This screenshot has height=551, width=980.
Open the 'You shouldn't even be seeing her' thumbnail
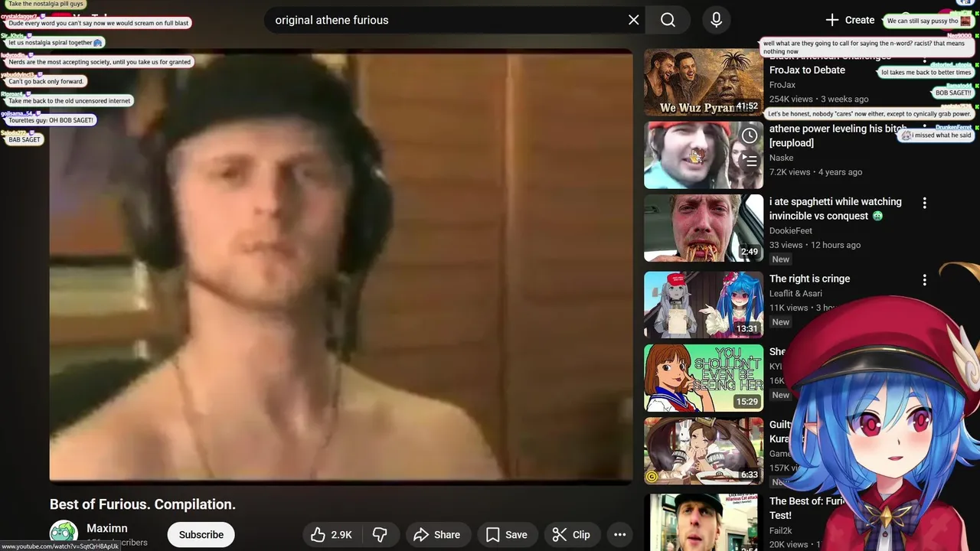[x=704, y=378]
